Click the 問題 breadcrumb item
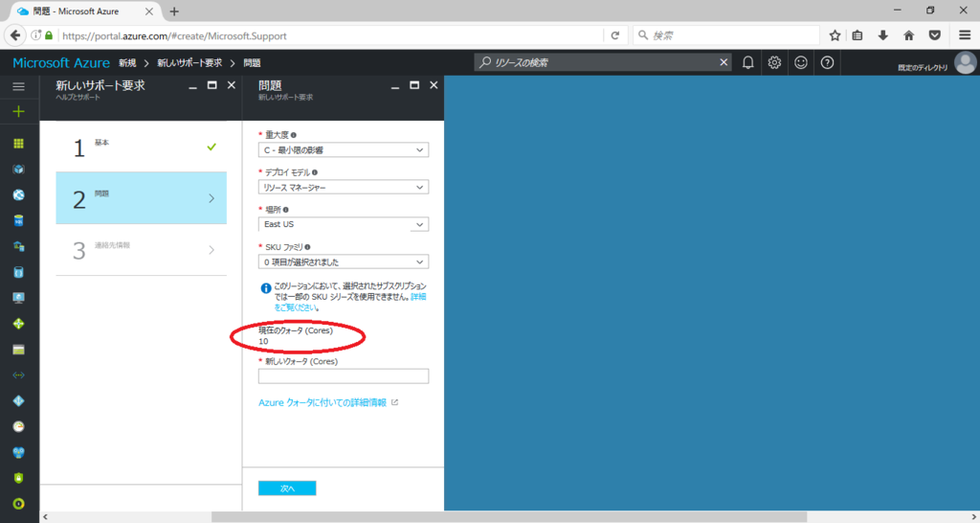The width and height of the screenshot is (980, 523). 252,62
